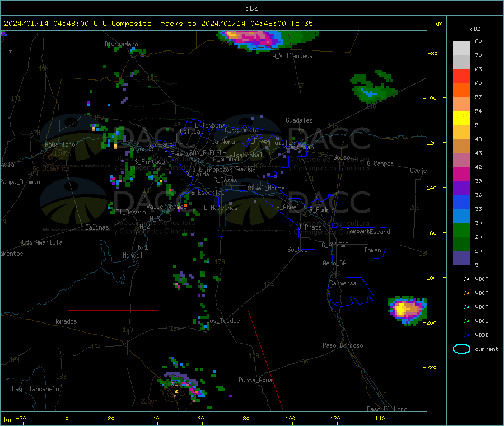Click the green VBCU arrow in legend
This screenshot has width=504, height=426.
click(x=461, y=321)
